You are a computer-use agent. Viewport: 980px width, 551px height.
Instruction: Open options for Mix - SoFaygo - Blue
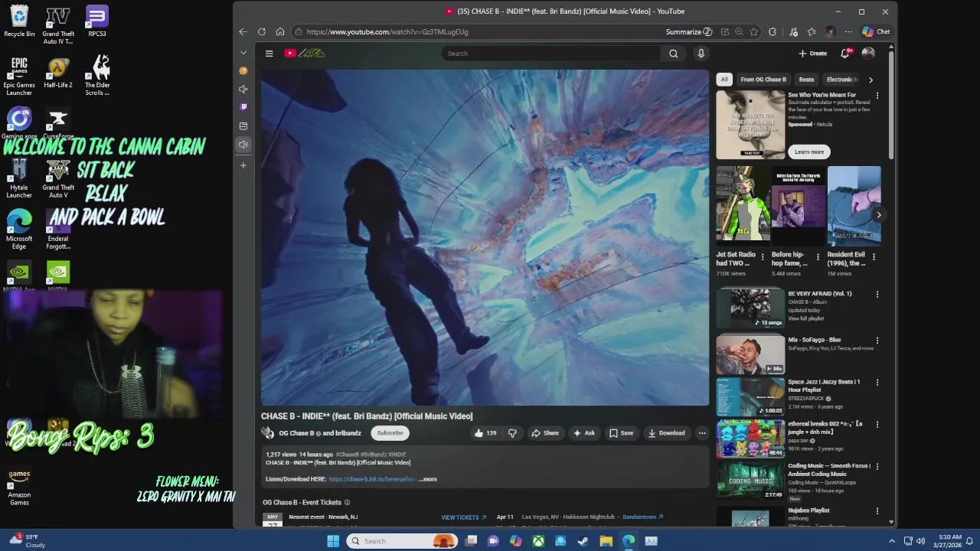[877, 341]
